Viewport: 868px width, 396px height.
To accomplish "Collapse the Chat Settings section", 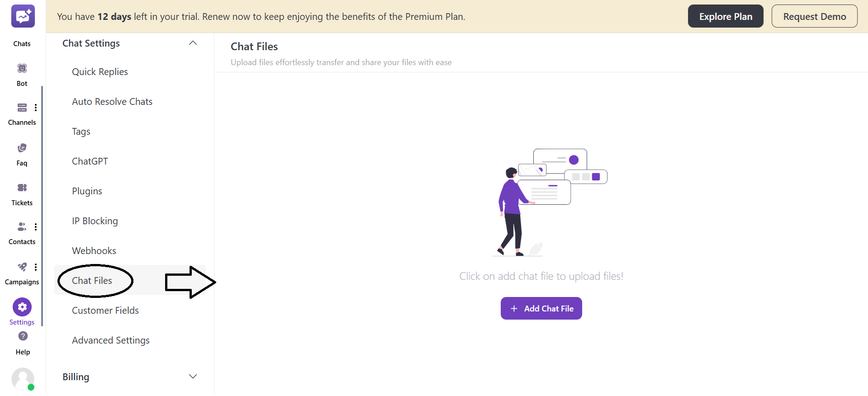I will [193, 43].
